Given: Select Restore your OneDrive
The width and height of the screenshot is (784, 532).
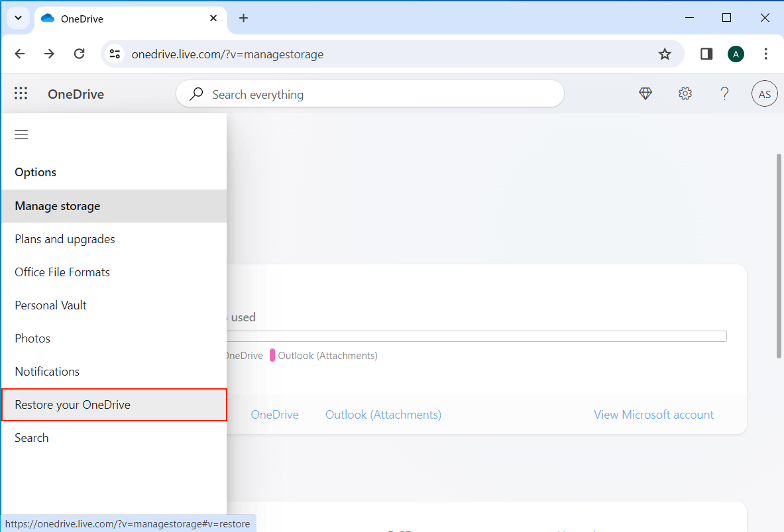Looking at the screenshot, I should coord(114,405).
